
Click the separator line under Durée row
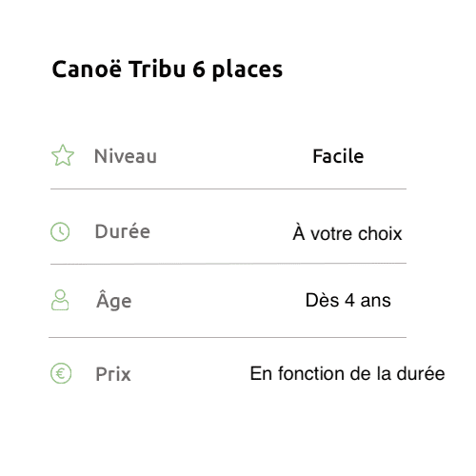coord(228,264)
